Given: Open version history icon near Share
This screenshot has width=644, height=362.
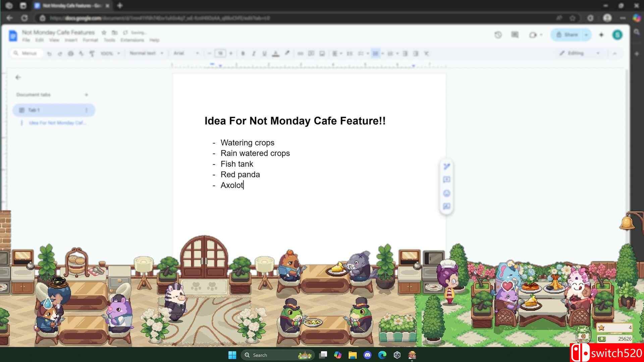Looking at the screenshot, I should (498, 35).
